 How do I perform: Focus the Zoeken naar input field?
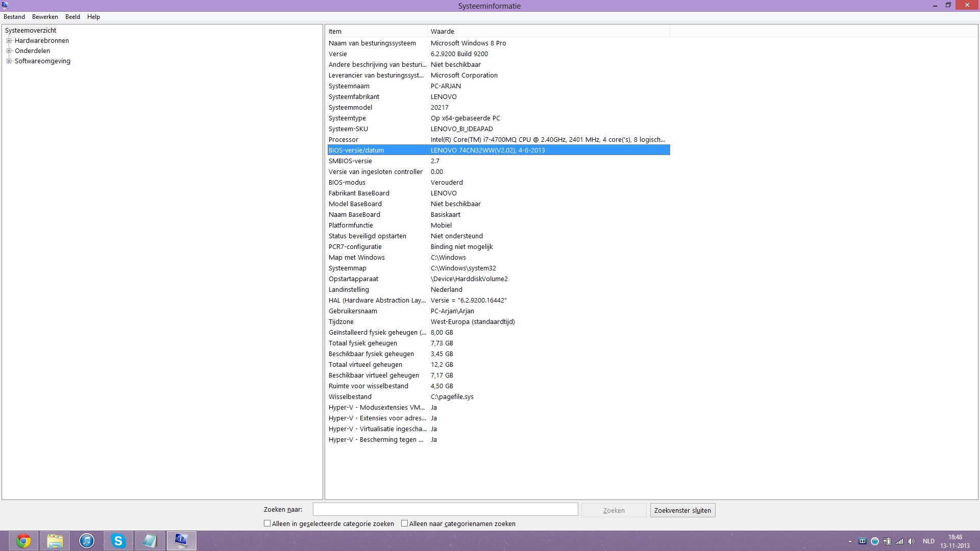point(445,510)
